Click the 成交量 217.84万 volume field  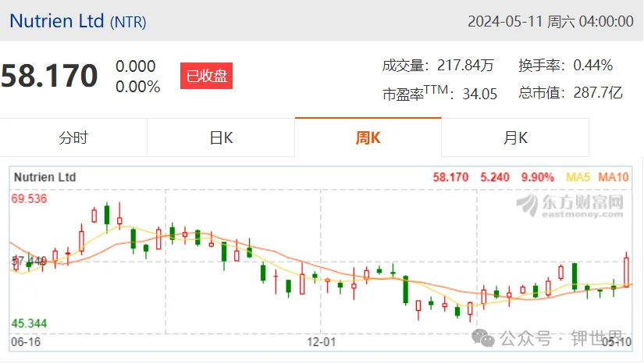[x=438, y=66]
